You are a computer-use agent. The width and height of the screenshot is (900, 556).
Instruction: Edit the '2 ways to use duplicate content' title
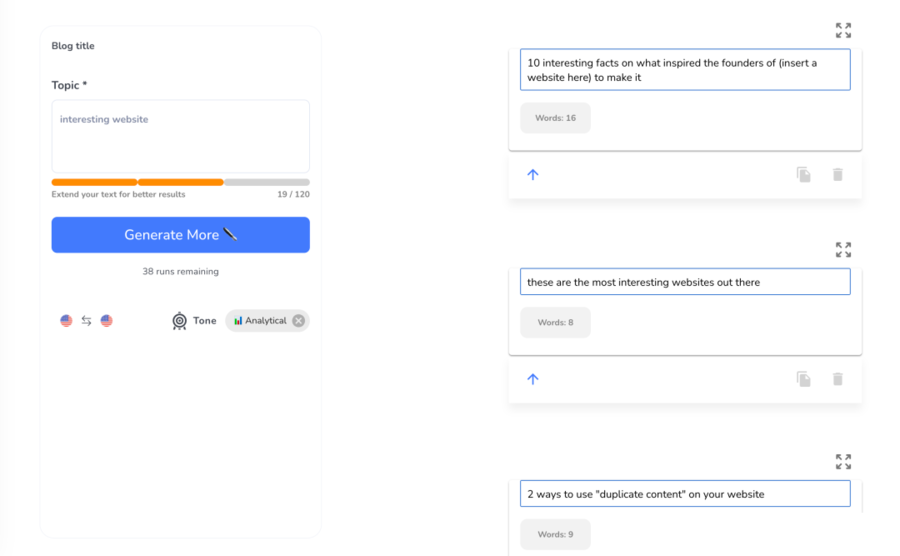(685, 494)
